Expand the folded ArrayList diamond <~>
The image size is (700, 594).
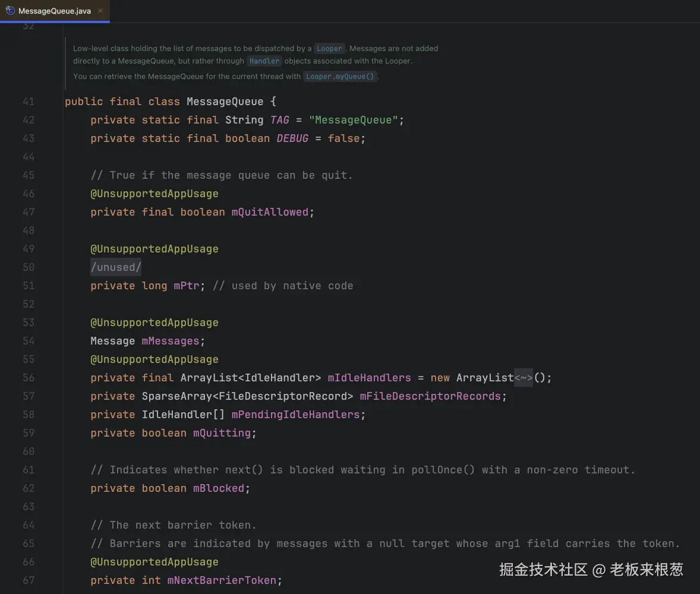click(x=523, y=378)
